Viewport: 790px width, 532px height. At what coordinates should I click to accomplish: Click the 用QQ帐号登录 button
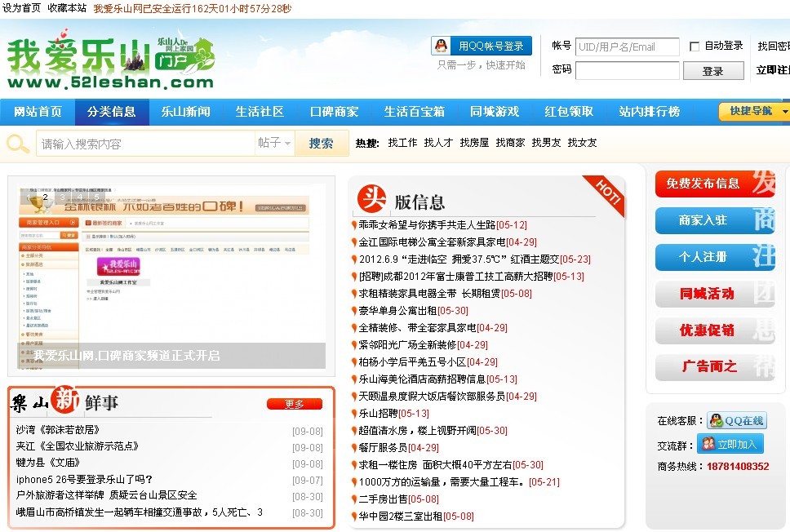[x=482, y=46]
